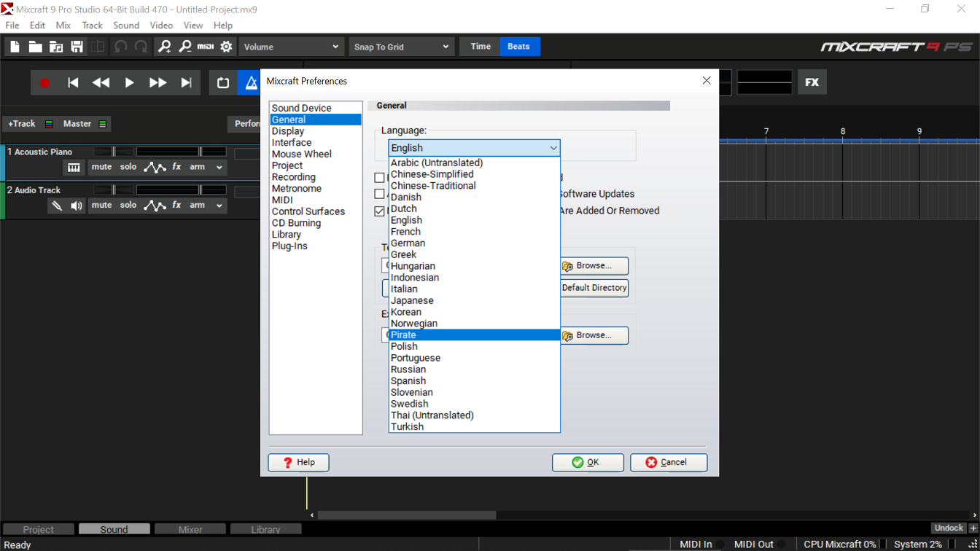Open fx on the Acoustic Piano track

pos(176,167)
